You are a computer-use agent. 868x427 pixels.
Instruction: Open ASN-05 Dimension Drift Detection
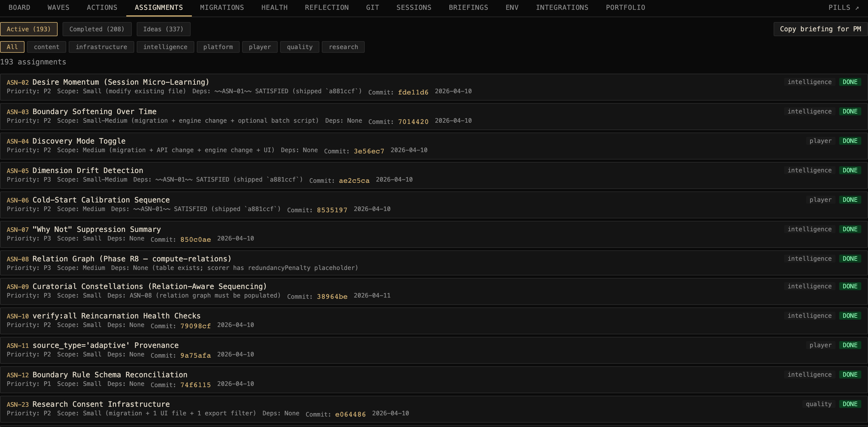pos(434,175)
